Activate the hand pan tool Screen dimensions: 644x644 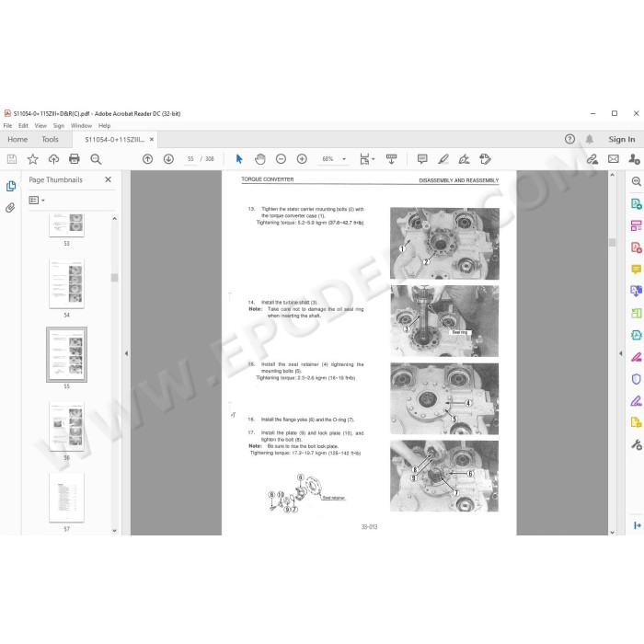tap(260, 159)
